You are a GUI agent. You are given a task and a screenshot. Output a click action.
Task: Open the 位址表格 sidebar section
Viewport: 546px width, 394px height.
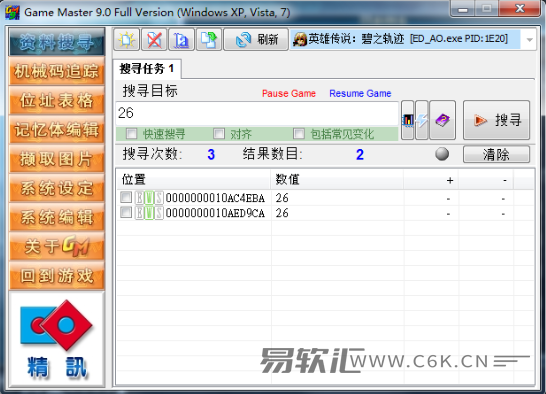[57, 100]
